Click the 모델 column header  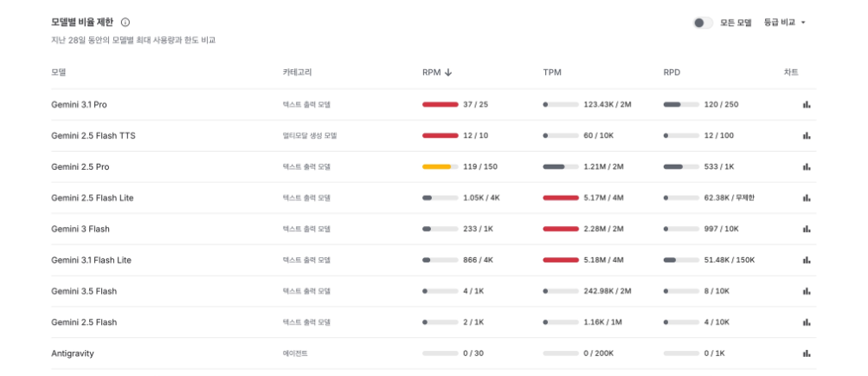pos(59,72)
